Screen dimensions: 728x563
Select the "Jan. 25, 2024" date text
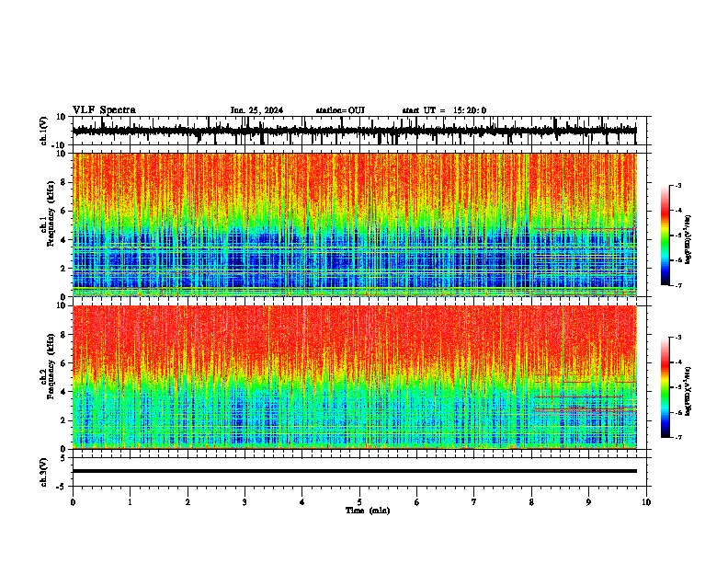[256, 110]
